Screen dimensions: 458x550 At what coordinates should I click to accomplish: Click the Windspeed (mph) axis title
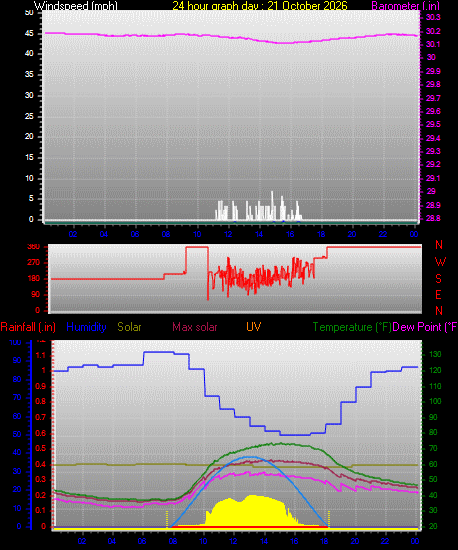[x=76, y=6]
